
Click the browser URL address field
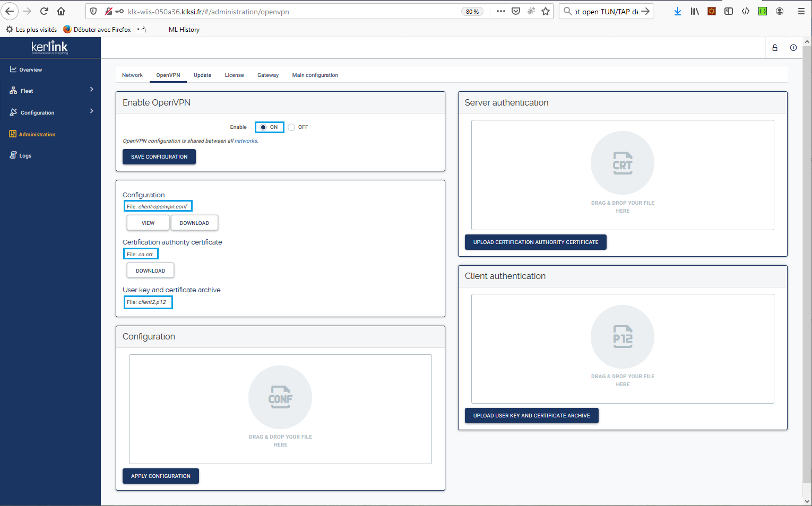pyautogui.click(x=292, y=12)
